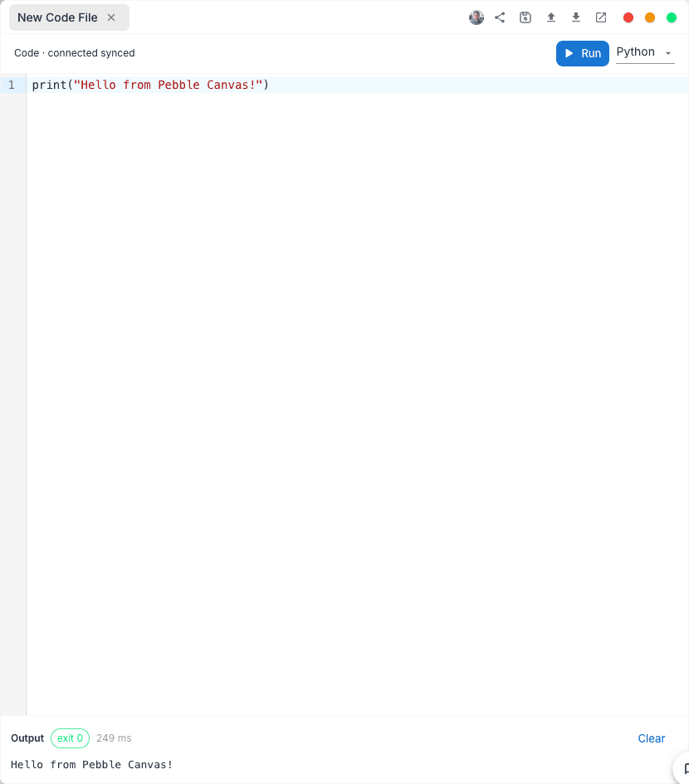Save file with the disk icon

click(x=525, y=17)
